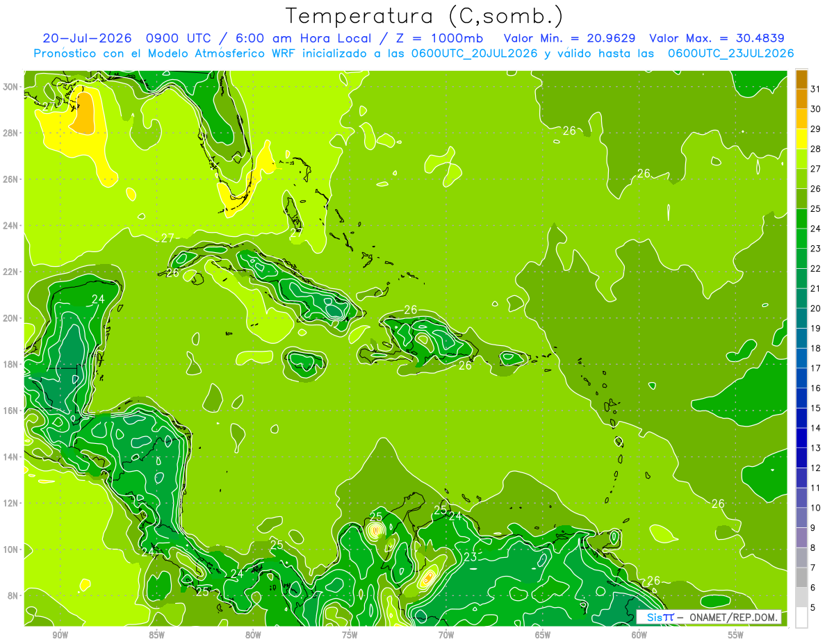This screenshot has height=644, width=834.
Task: Select initialization time 0600UTC_20JUL2026
Action: [x=474, y=53]
